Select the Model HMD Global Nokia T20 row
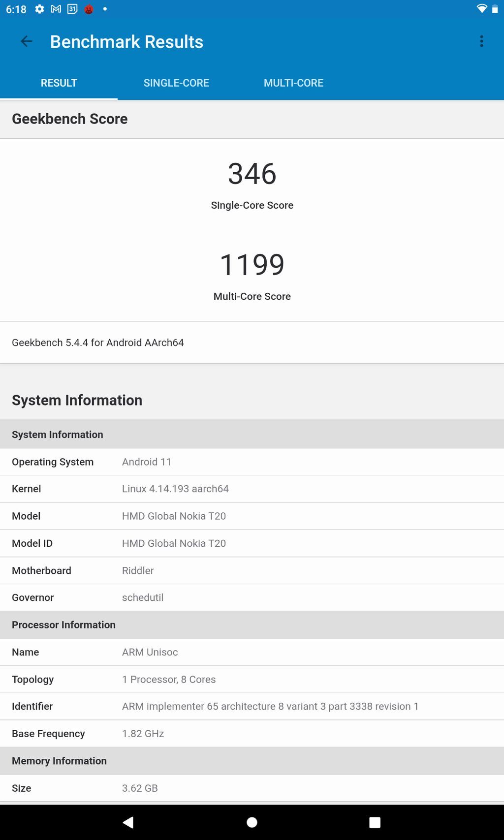 point(252,516)
